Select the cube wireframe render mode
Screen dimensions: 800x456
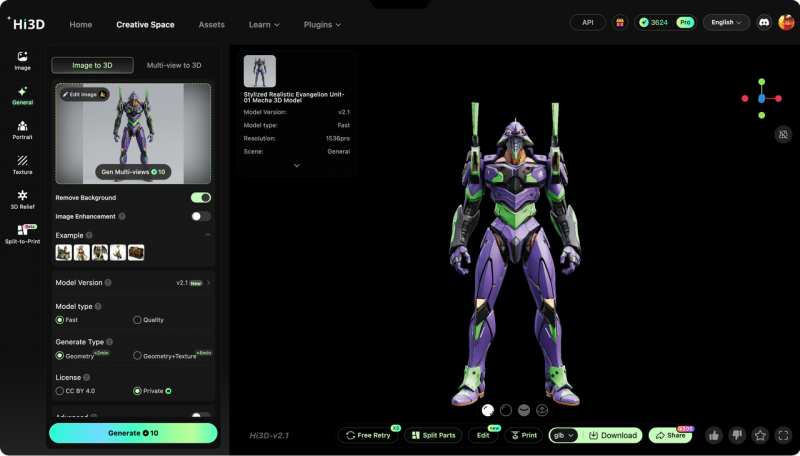coord(542,410)
